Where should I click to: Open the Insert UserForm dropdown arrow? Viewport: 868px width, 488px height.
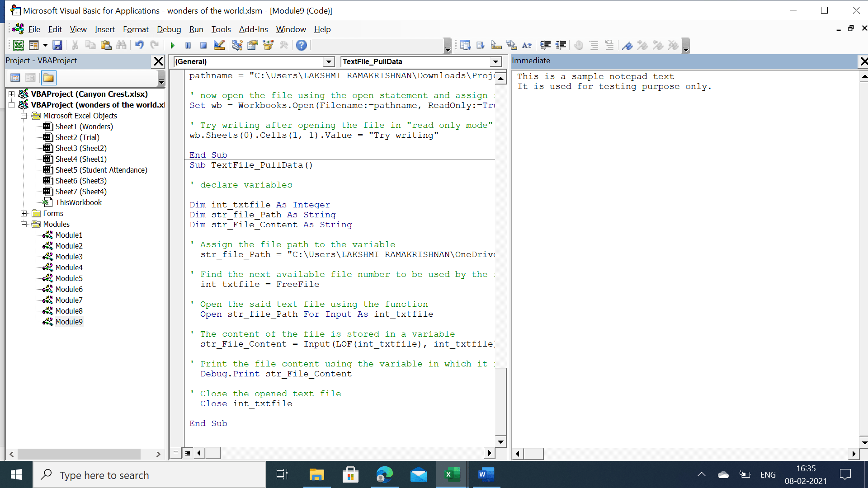point(45,45)
